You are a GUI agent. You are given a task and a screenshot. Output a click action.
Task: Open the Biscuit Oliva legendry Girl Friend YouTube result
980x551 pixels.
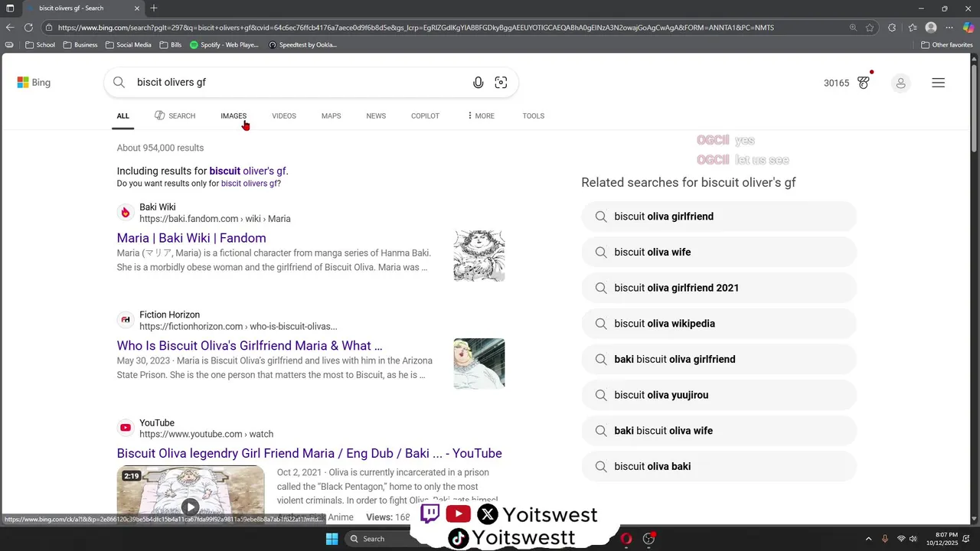[309, 453]
